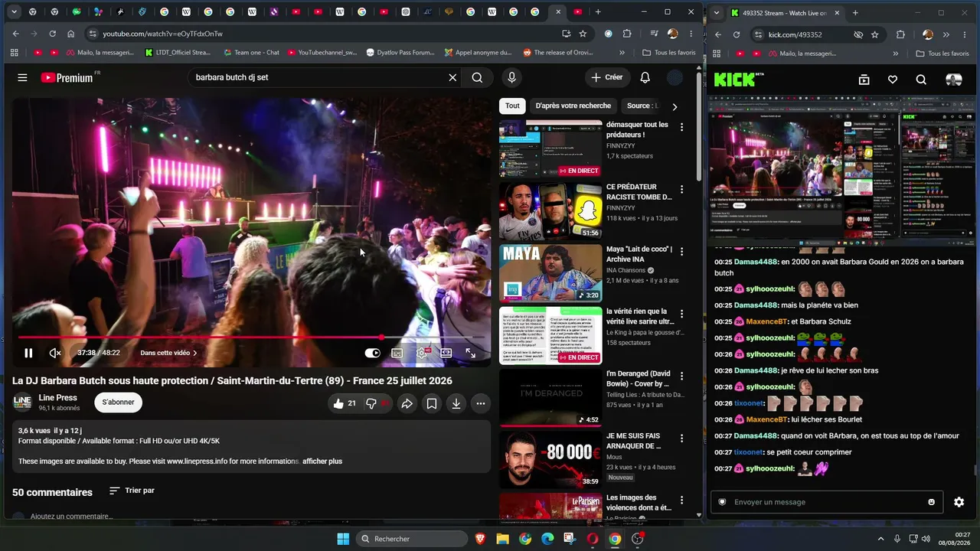Open Kick browse videos icon
Screen dimensions: 980x551
pos(864,80)
